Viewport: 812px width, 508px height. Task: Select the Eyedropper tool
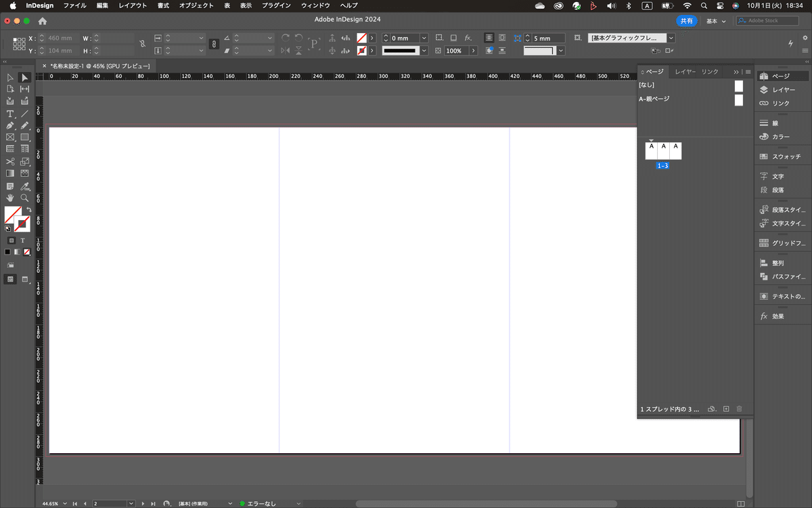pyautogui.click(x=25, y=186)
